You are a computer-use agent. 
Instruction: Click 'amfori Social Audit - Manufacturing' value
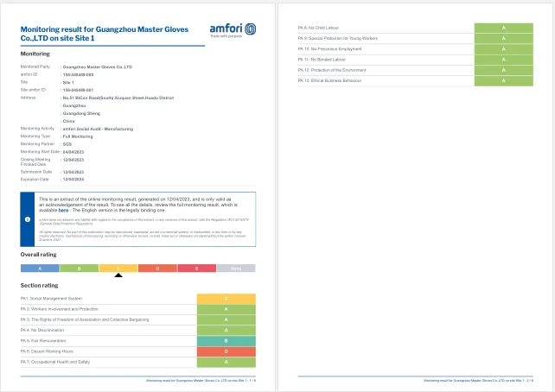point(98,129)
